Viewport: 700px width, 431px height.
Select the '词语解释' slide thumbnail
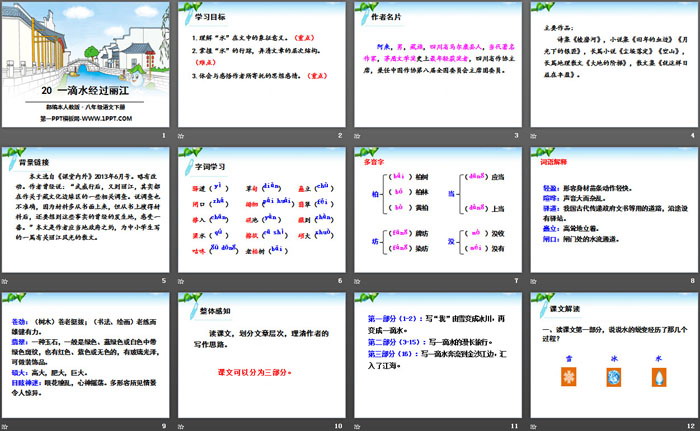pyautogui.click(x=614, y=210)
